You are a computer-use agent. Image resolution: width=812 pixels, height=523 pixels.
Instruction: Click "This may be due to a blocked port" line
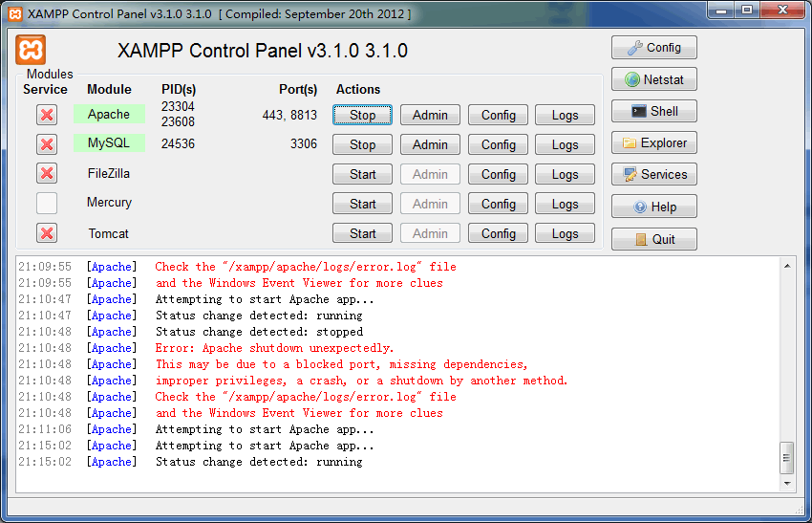341,364
